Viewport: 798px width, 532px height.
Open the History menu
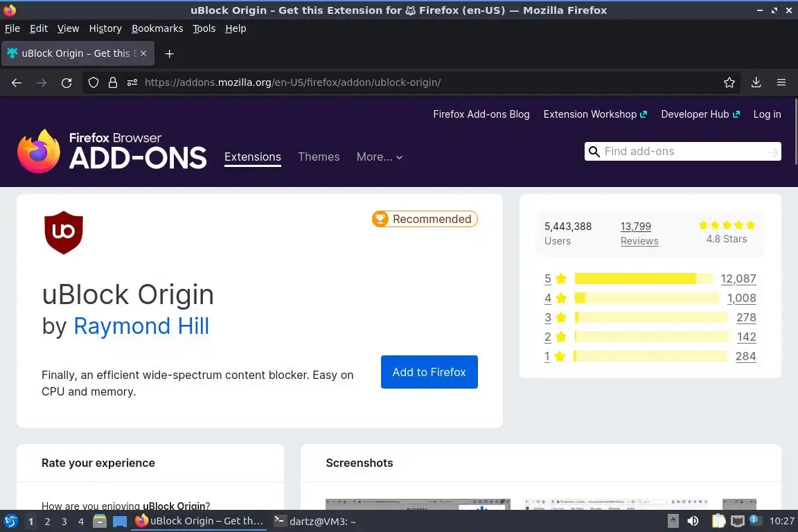pos(105,28)
